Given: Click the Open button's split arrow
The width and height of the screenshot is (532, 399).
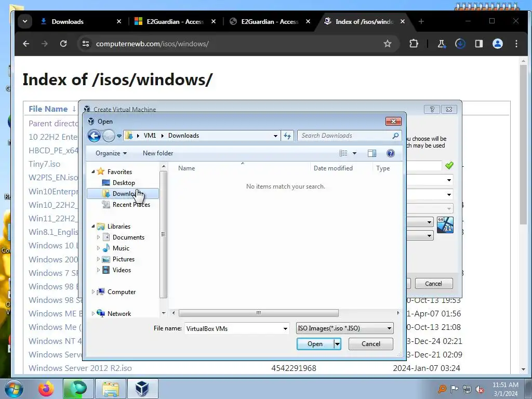Looking at the screenshot, I should (337, 344).
